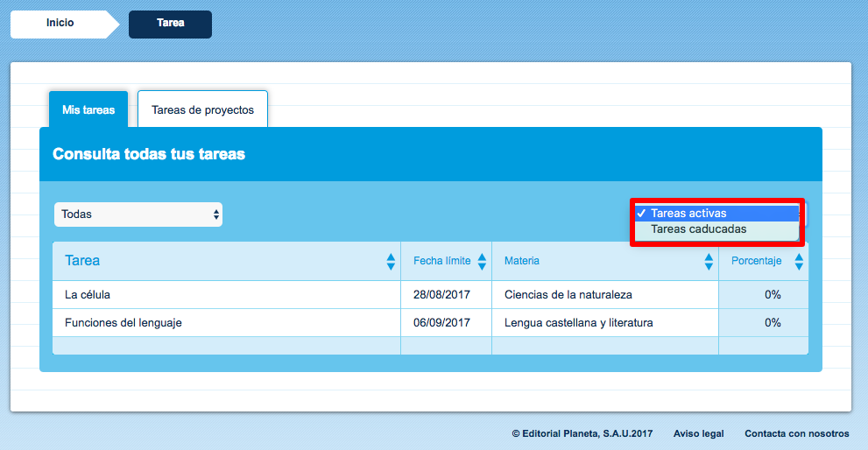Go to Inicio breadcrumb
The width and height of the screenshot is (868, 450).
coord(60,24)
